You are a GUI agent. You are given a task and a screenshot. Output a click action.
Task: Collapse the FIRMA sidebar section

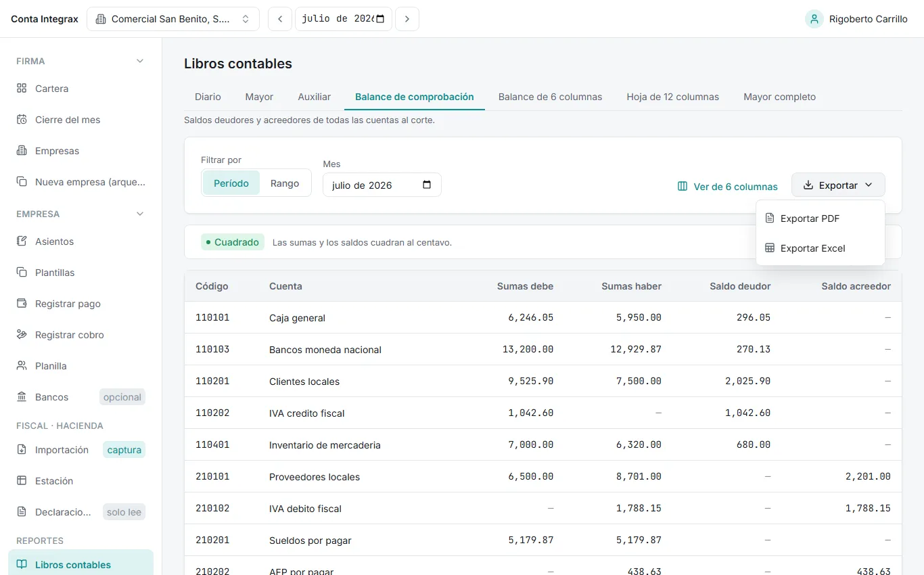pos(140,61)
